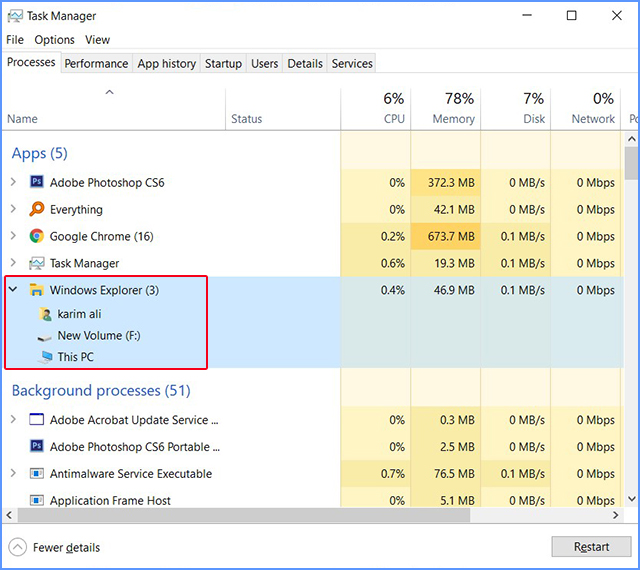The width and height of the screenshot is (640, 570).
Task: Sort by the CPU column header
Action: [x=376, y=109]
